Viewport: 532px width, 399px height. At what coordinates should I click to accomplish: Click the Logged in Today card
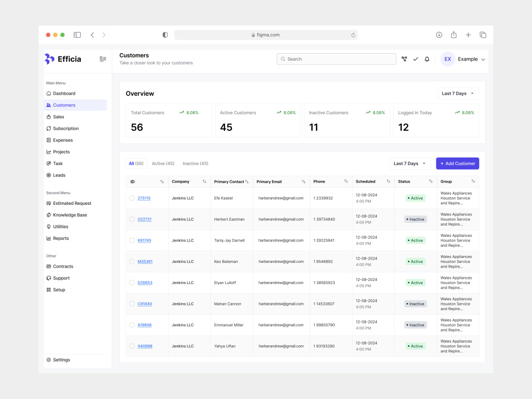coord(436,120)
